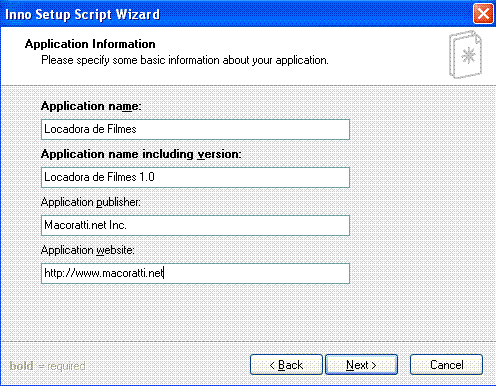496x386 pixels.
Task: Click the text 'Macoratti.net Inc.' in publisher field
Action: pyautogui.click(x=85, y=225)
